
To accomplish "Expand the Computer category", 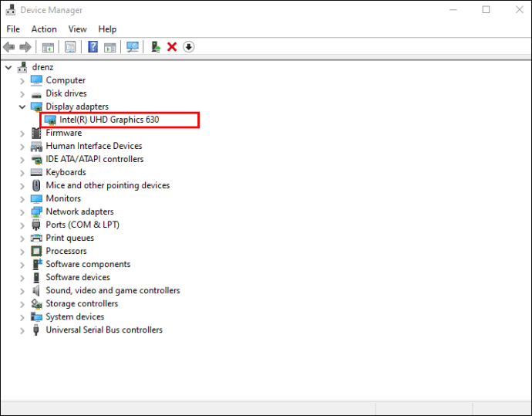I will pos(22,81).
